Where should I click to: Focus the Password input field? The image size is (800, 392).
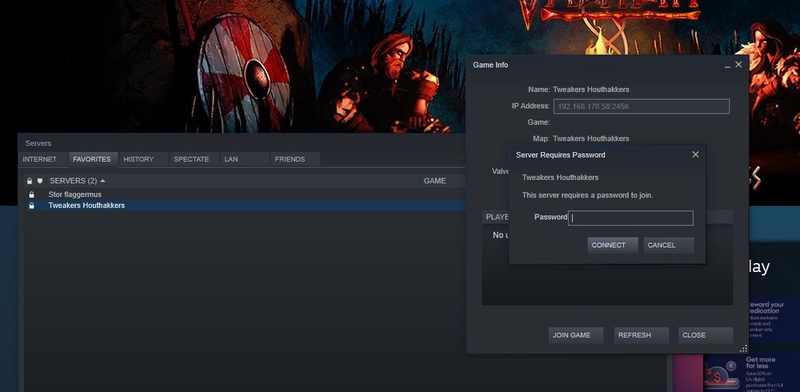pos(631,218)
